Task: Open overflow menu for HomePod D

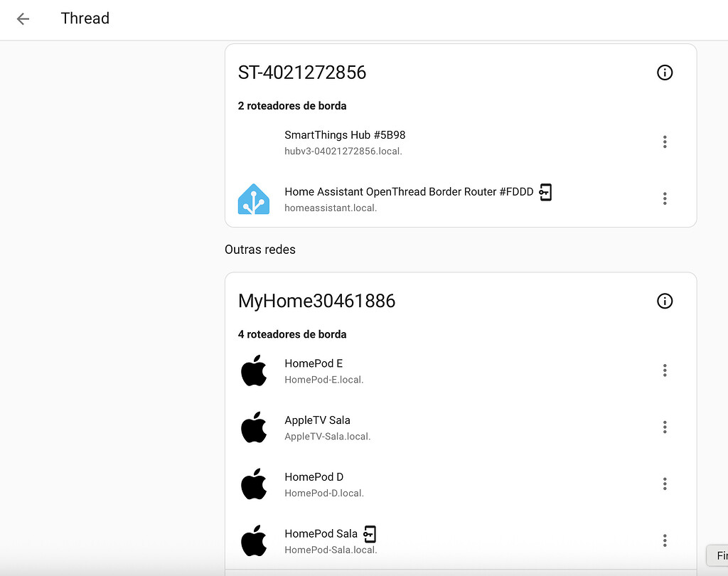Action: (665, 484)
